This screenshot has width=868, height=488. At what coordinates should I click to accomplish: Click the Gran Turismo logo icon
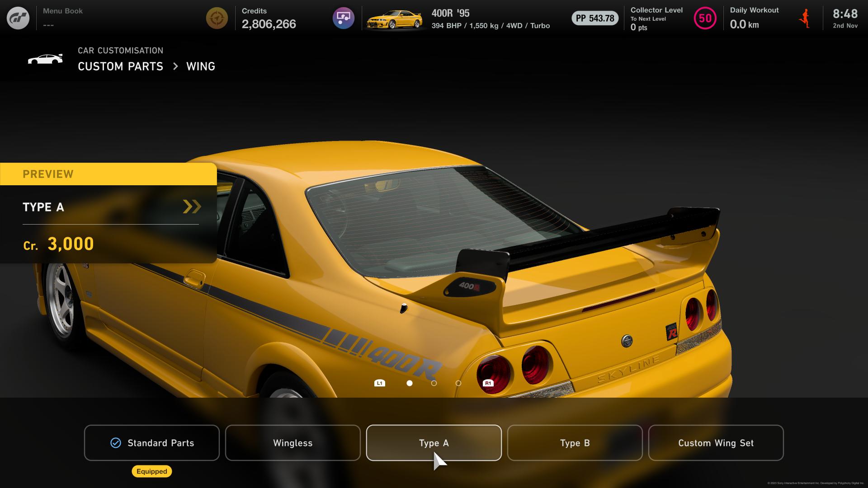point(18,18)
